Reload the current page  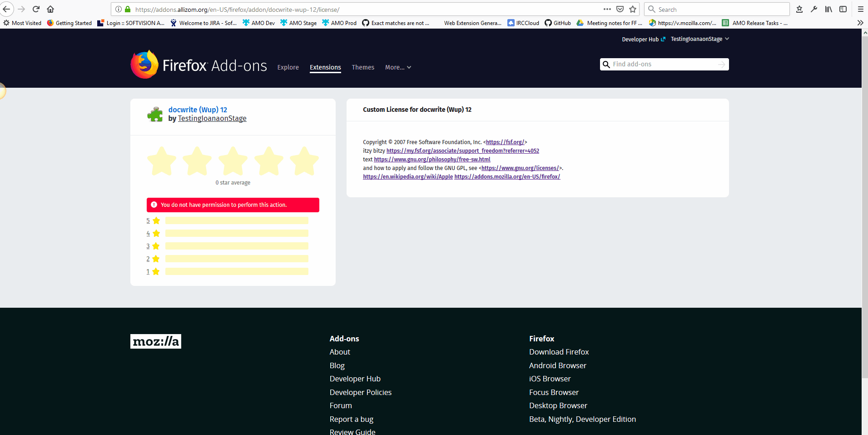[x=35, y=9]
